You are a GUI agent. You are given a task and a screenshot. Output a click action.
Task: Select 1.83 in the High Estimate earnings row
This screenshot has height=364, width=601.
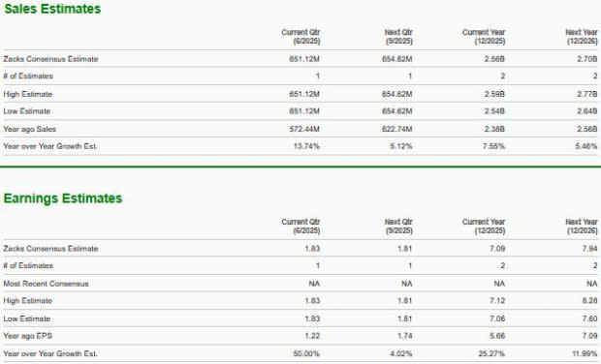tap(312, 301)
